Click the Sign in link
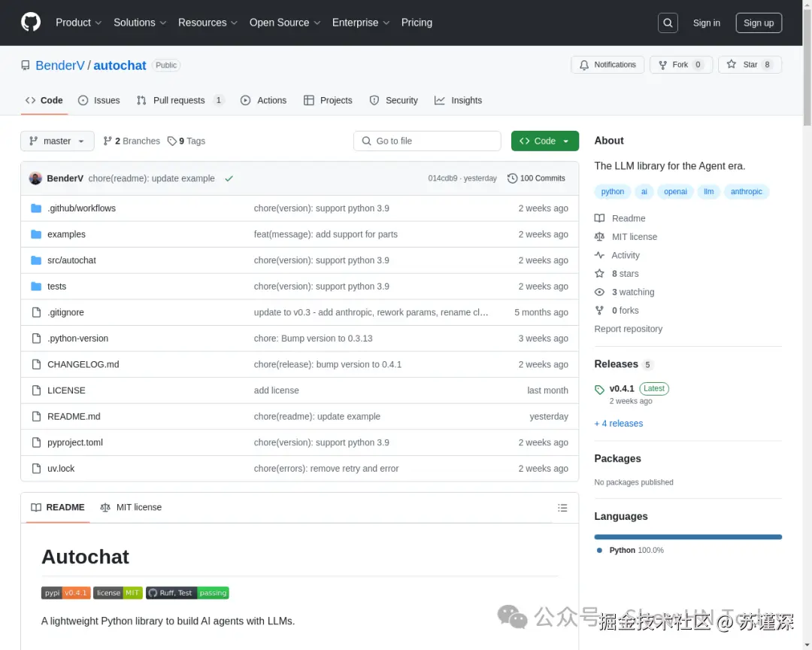 (706, 23)
